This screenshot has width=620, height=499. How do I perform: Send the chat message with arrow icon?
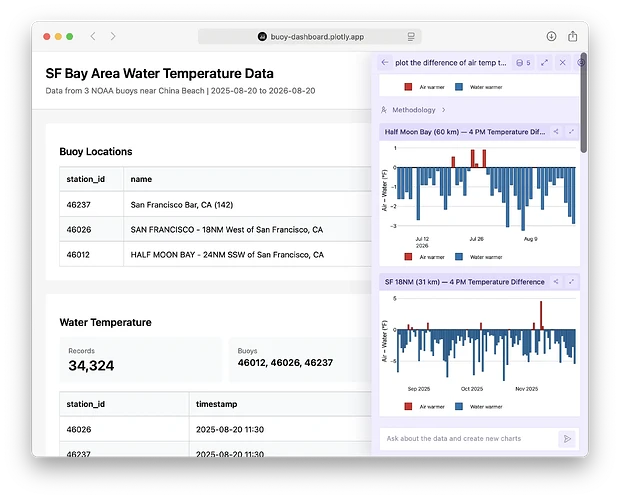[567, 439]
